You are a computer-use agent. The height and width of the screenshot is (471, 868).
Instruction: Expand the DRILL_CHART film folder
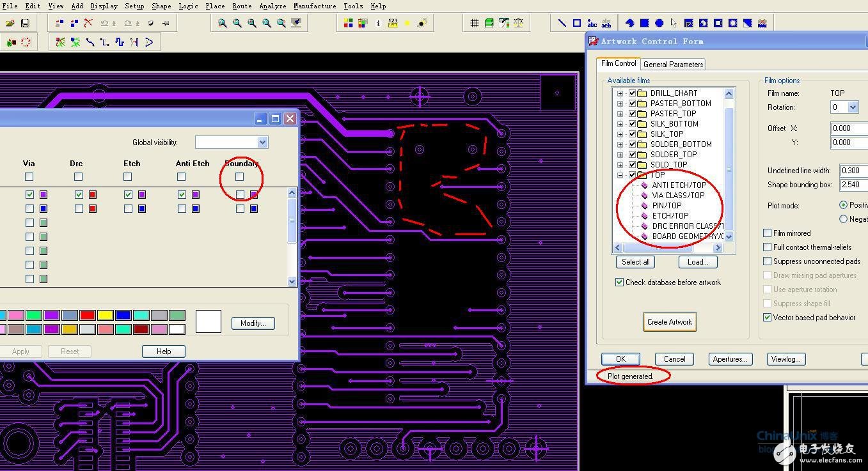[620, 93]
